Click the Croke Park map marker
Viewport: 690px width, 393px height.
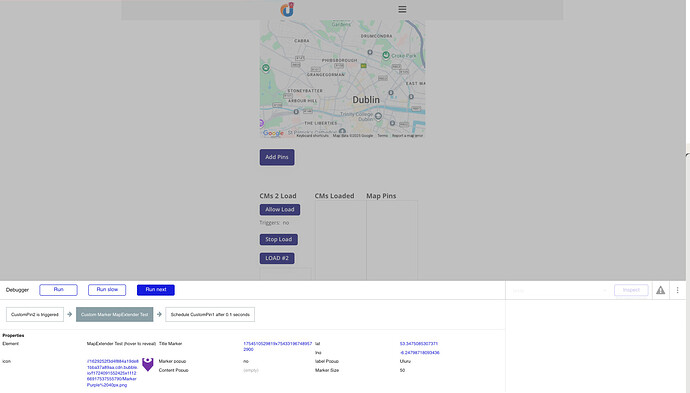coord(386,55)
